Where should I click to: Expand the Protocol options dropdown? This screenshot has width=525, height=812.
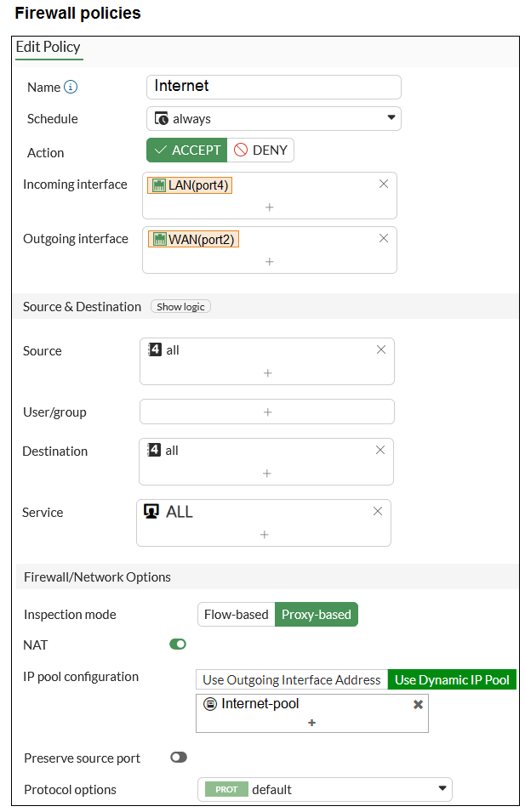point(325,789)
